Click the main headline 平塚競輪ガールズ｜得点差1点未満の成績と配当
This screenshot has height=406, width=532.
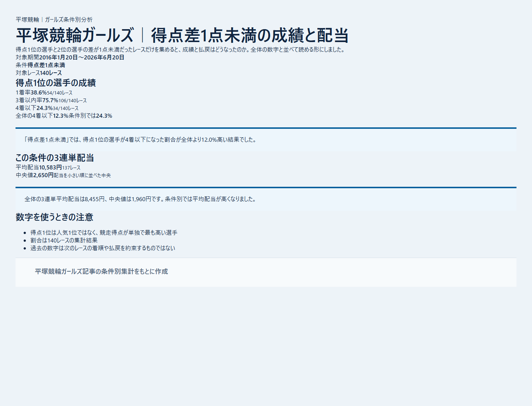pyautogui.click(x=182, y=35)
